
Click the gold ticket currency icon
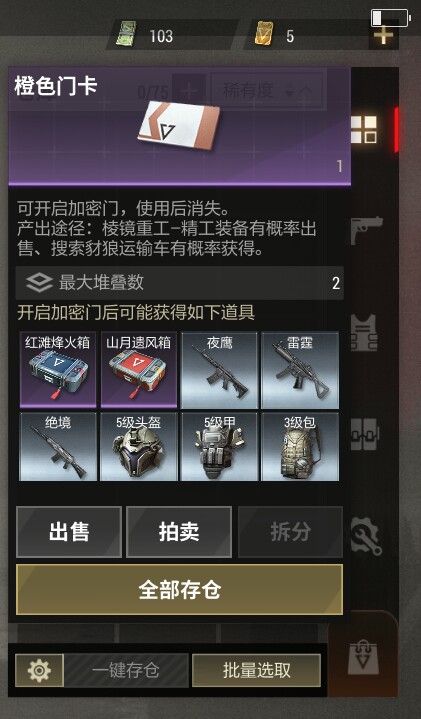coord(264,34)
